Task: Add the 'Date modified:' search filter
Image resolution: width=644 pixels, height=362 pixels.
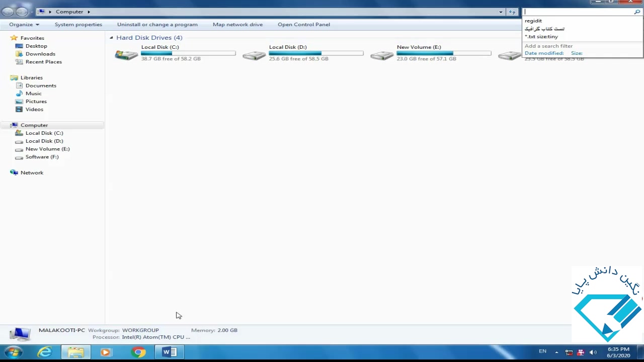Action: 544,53
